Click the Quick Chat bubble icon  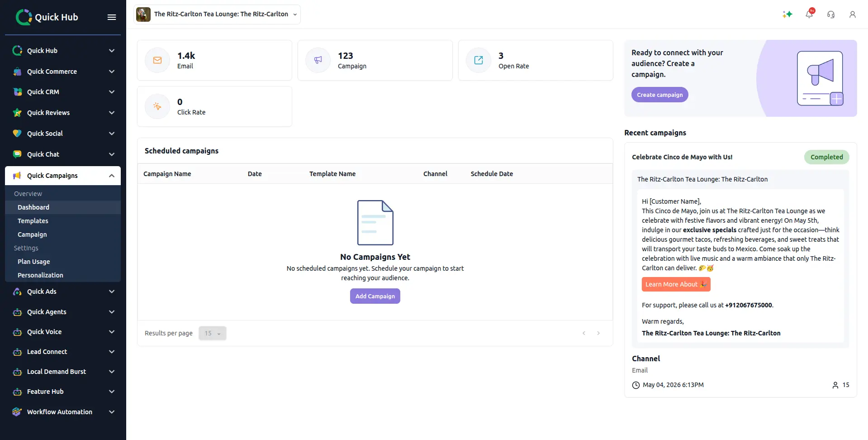point(17,154)
